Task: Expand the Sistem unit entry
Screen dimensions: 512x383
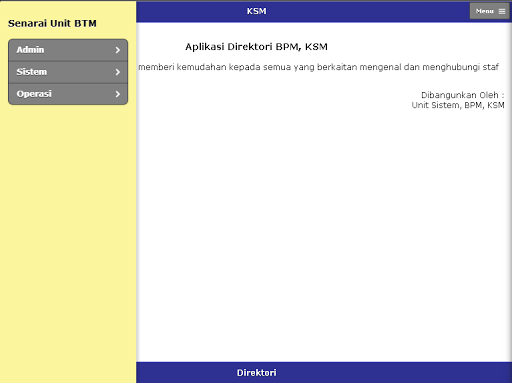Action: (x=68, y=72)
